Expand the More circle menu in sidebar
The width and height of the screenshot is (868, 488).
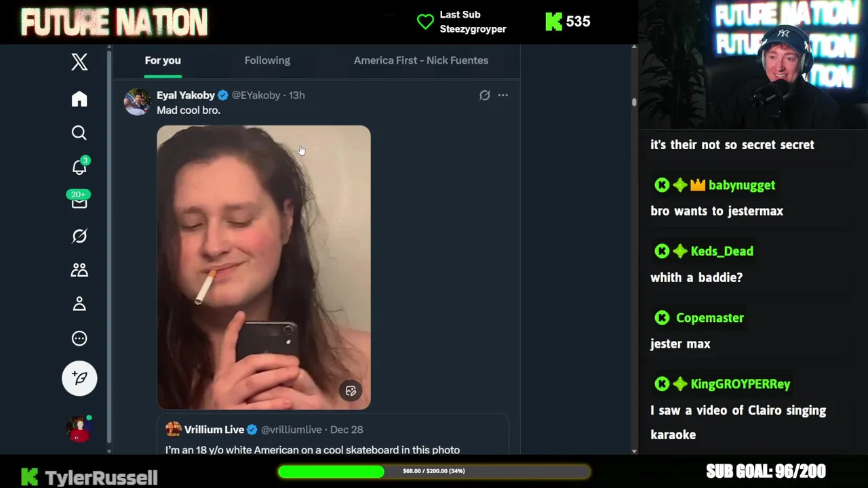[x=79, y=338]
